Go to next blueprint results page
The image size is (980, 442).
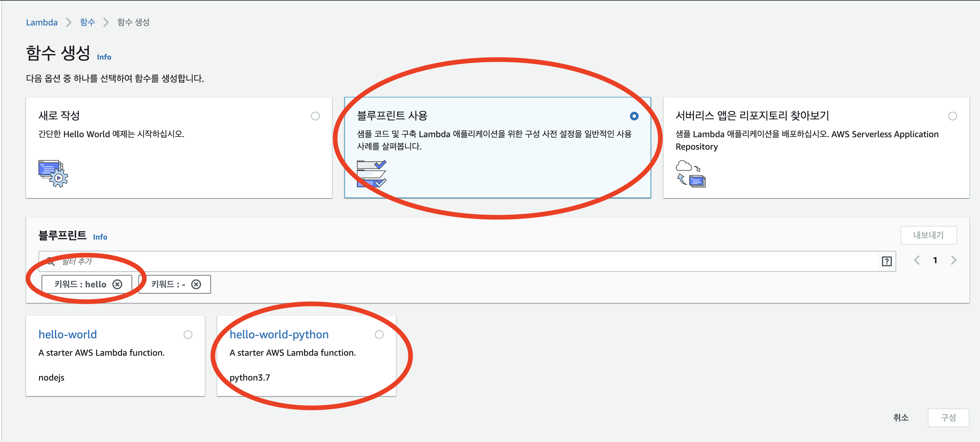point(953,260)
